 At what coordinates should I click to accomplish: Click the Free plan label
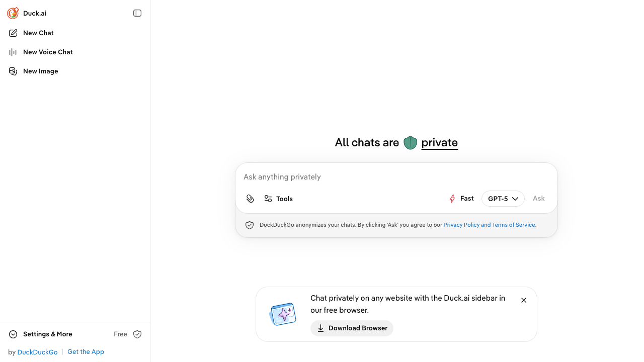[120, 334]
